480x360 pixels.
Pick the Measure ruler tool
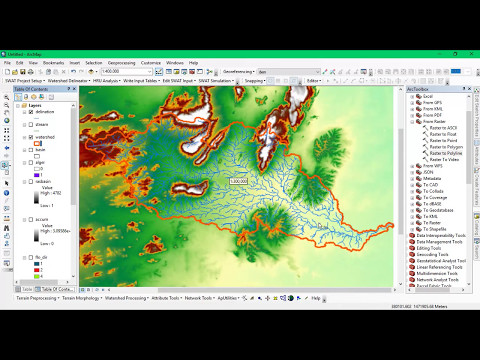(x=6, y=218)
